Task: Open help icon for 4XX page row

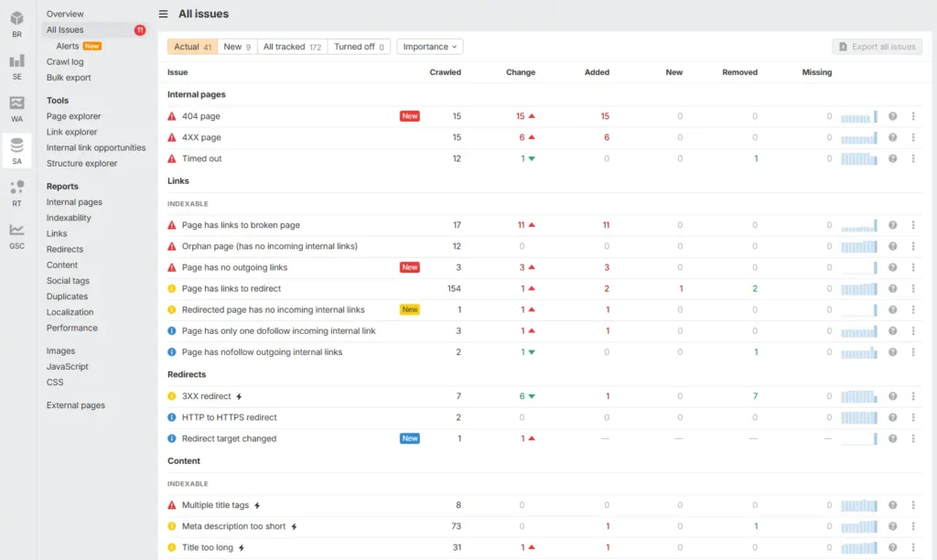Action: pyautogui.click(x=892, y=137)
